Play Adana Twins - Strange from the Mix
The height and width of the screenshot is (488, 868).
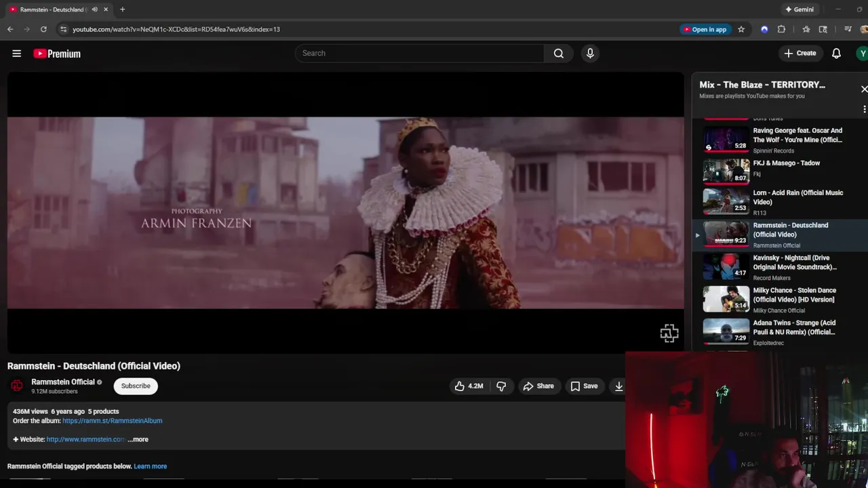(x=780, y=332)
